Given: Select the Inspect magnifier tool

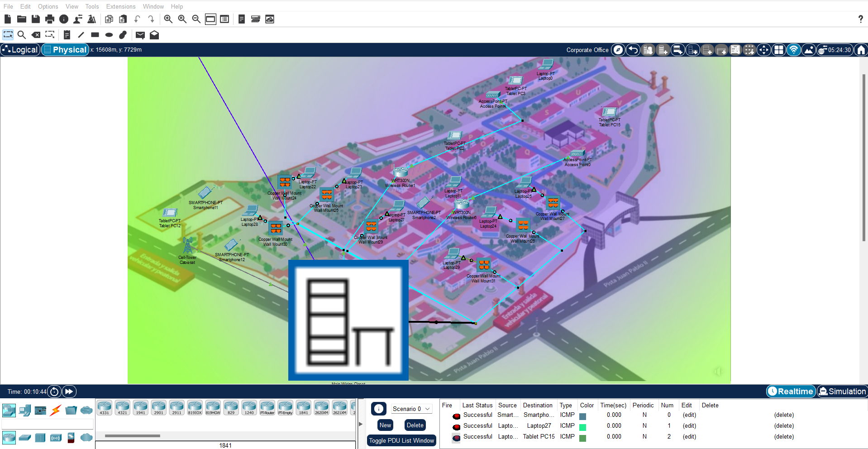Looking at the screenshot, I should pyautogui.click(x=21, y=35).
